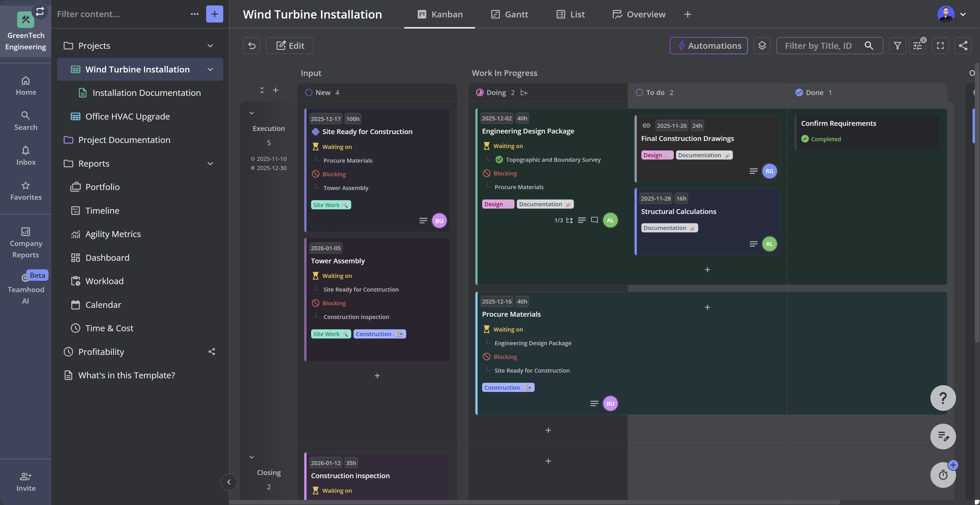Click the Edit button

tap(289, 45)
